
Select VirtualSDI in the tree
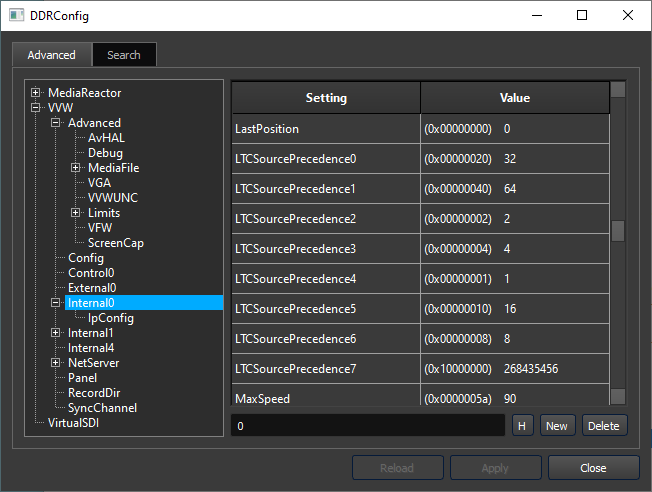tap(74, 423)
